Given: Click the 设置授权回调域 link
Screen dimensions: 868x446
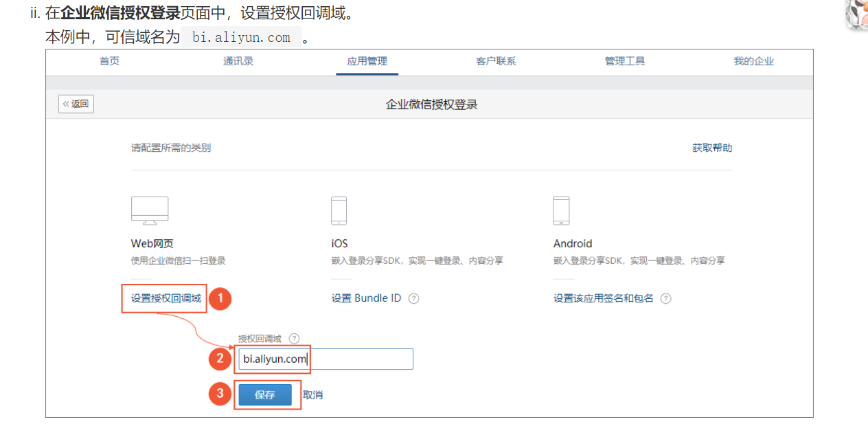Looking at the screenshot, I should [x=166, y=298].
